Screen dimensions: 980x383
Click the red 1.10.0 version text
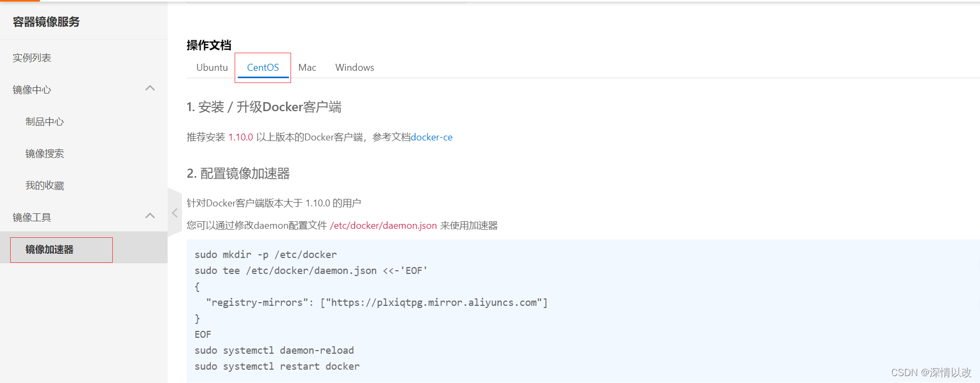coord(240,137)
